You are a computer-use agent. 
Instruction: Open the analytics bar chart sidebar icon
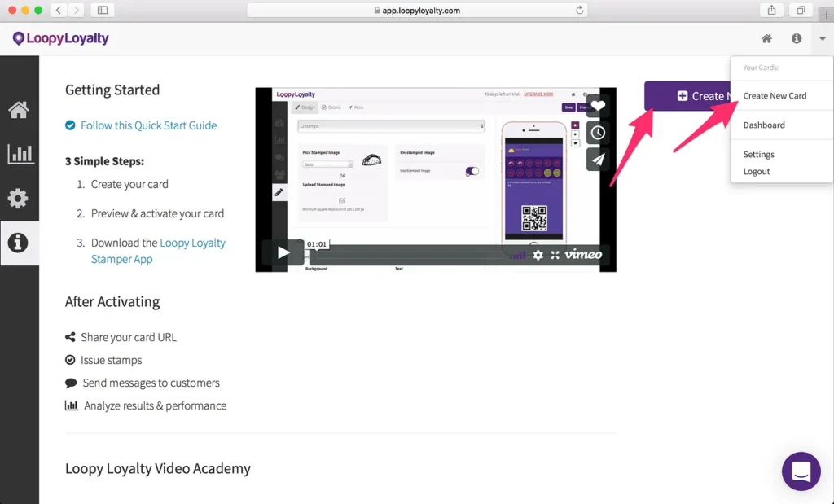[20, 154]
